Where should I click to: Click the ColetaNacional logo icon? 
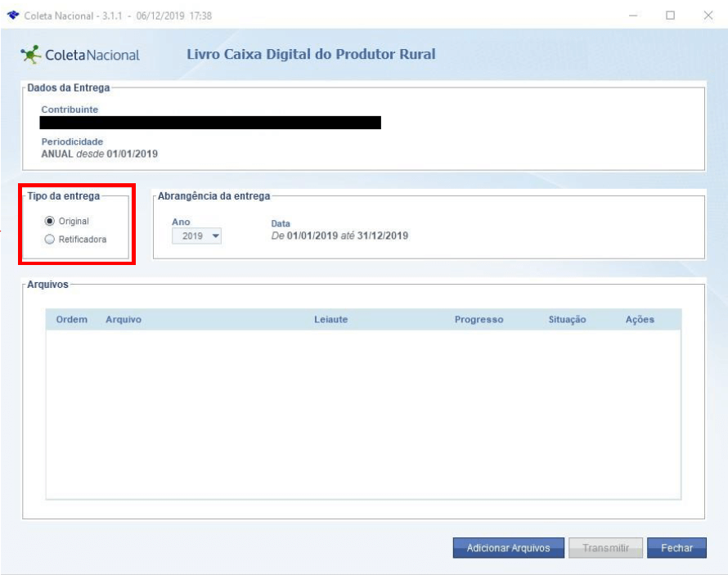click(x=30, y=54)
